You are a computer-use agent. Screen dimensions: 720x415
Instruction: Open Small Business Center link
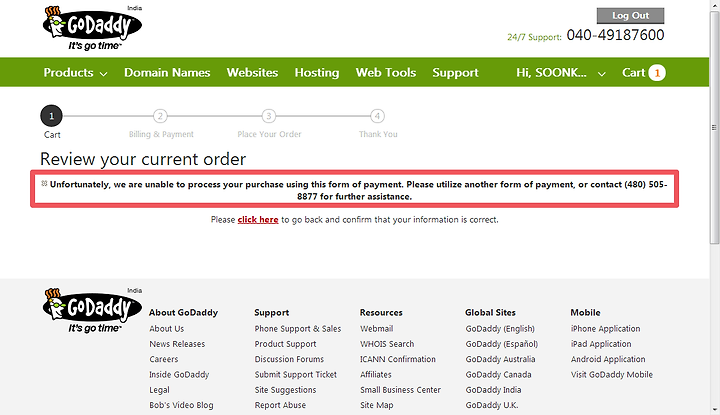click(400, 390)
